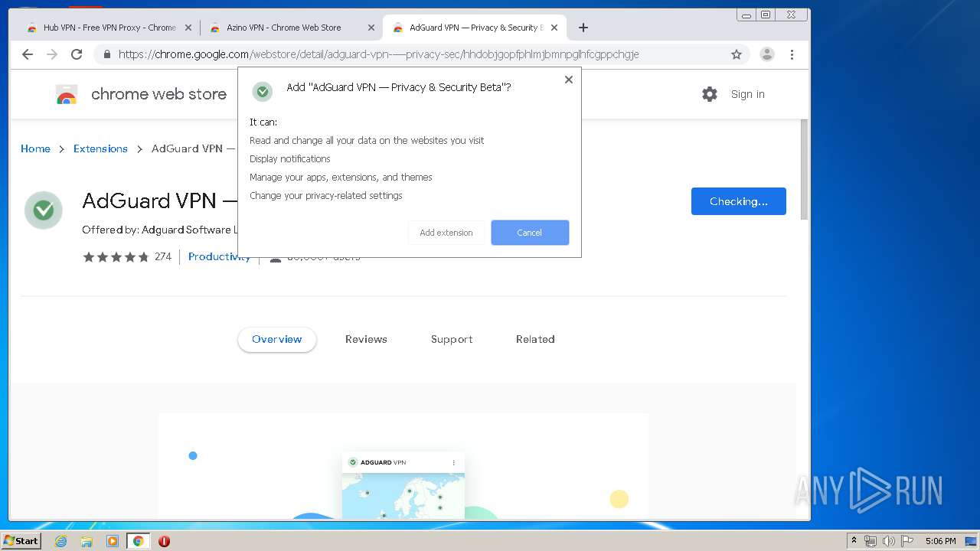Click the Checking... button
Viewport: 980px width, 551px height.
pos(739,201)
